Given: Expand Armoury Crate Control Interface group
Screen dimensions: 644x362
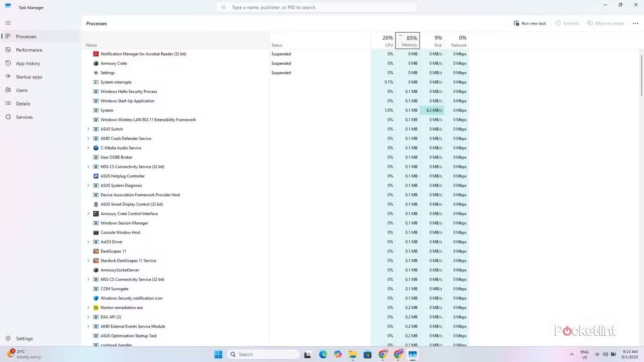Looking at the screenshot, I should point(88,214).
